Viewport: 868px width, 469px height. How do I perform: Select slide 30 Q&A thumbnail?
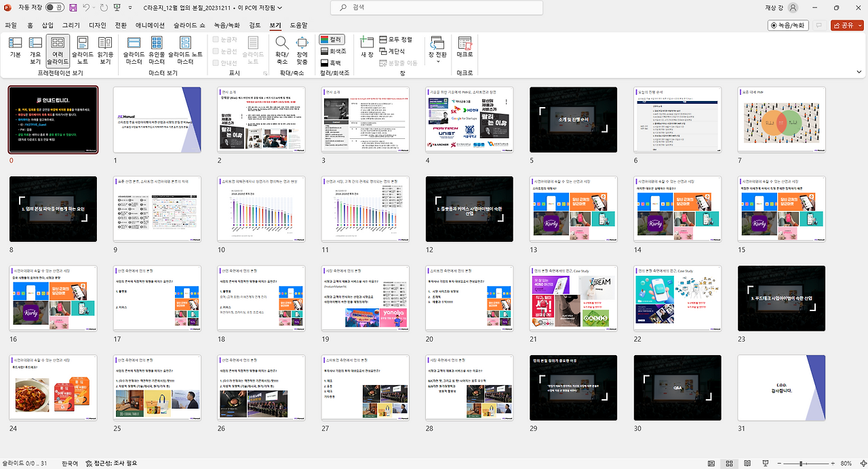(677, 388)
